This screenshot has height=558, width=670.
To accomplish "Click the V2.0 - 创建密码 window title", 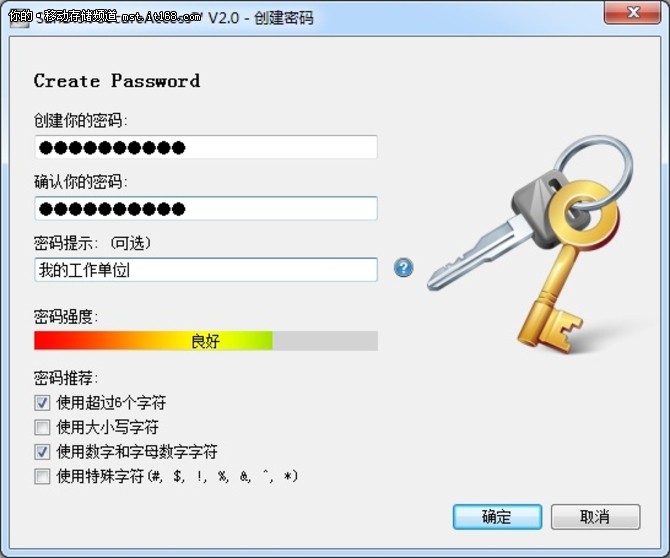I will 261,18.
